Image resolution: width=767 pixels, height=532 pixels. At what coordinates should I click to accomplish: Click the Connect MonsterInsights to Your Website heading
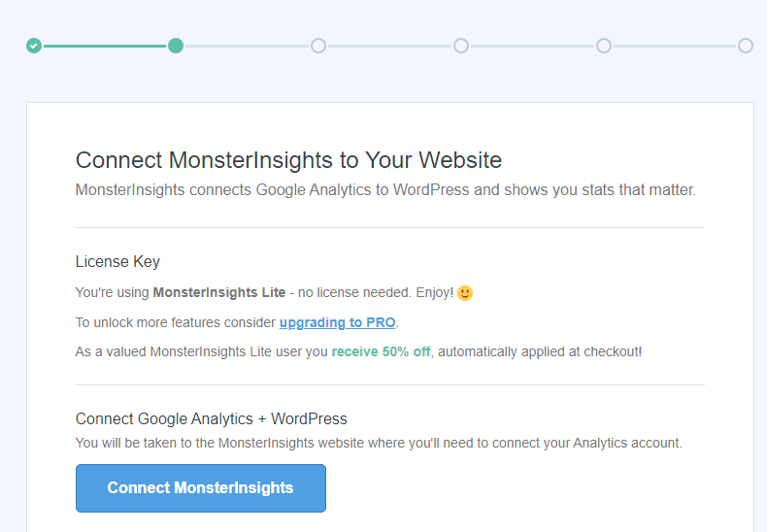(x=288, y=160)
